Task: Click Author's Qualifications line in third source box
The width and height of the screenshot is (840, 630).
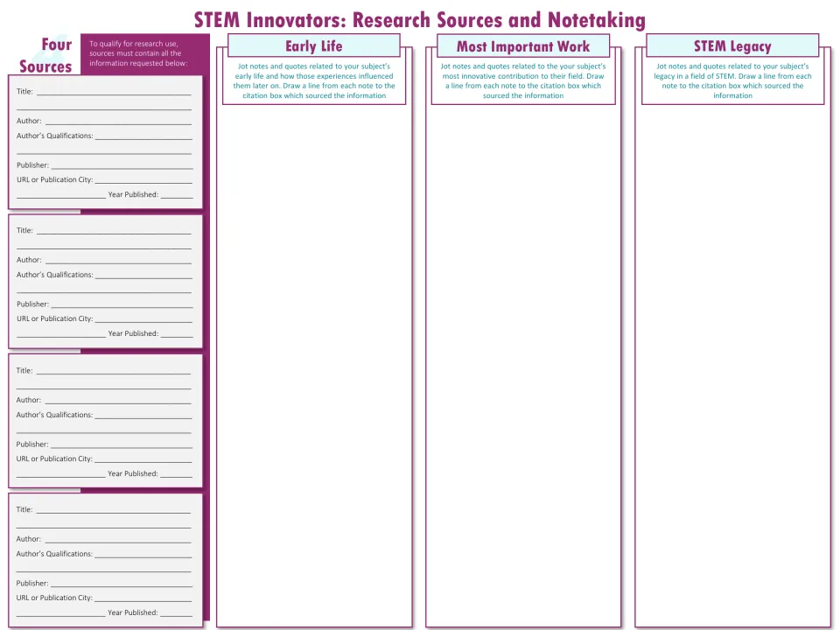Action: tap(143, 415)
